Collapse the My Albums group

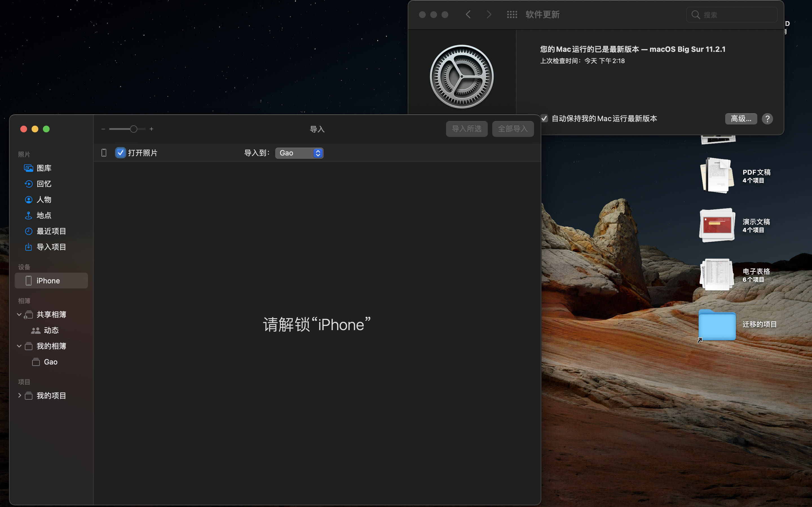pos(19,346)
